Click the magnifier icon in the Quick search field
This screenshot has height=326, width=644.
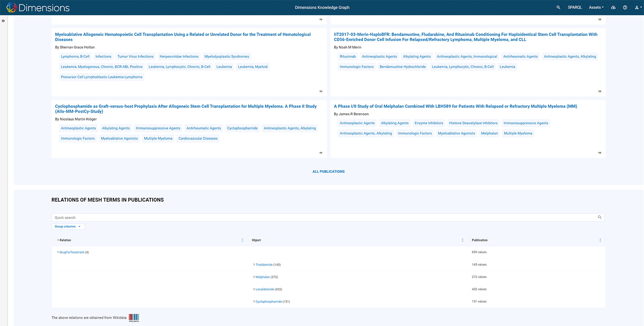click(x=600, y=217)
